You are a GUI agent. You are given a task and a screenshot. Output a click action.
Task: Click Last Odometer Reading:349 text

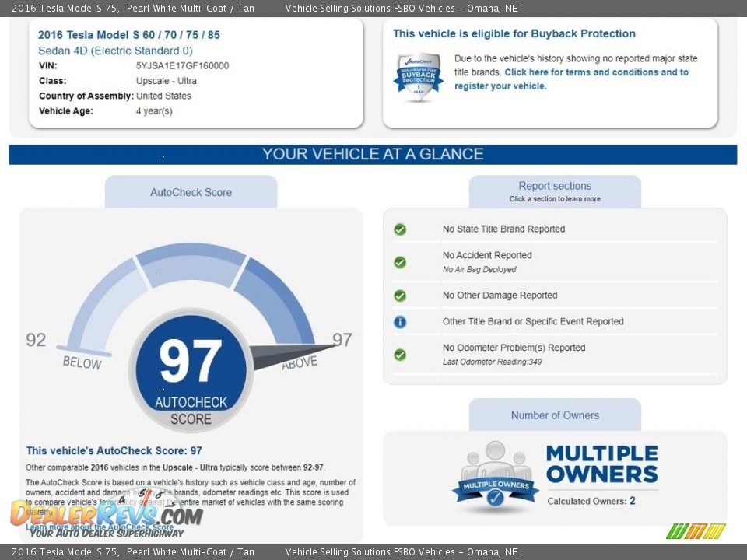point(492,362)
